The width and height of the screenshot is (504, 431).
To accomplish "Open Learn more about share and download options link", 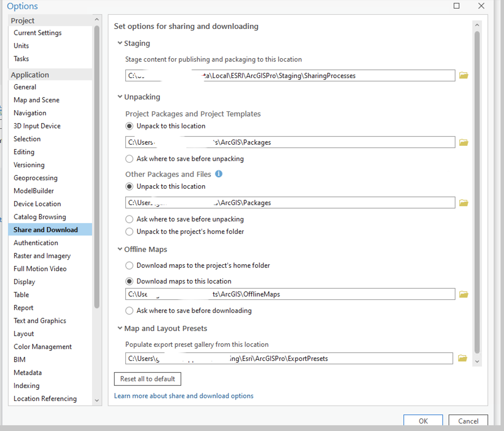I will coord(184,396).
